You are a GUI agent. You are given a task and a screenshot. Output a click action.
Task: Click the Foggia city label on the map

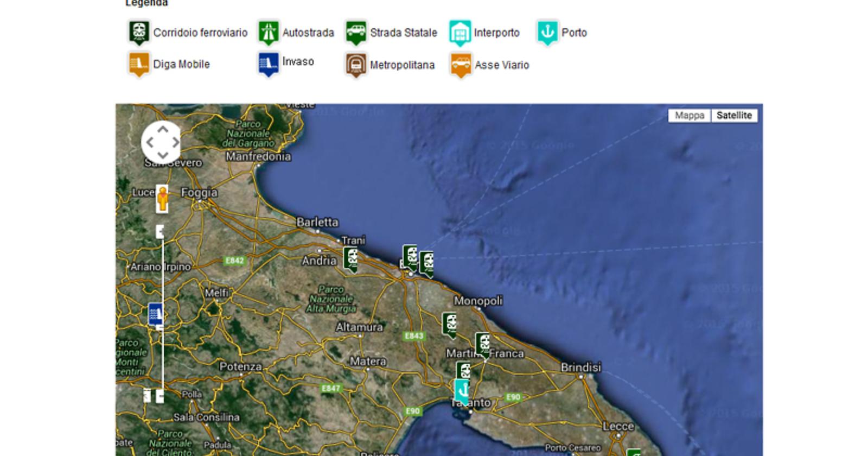pyautogui.click(x=199, y=193)
